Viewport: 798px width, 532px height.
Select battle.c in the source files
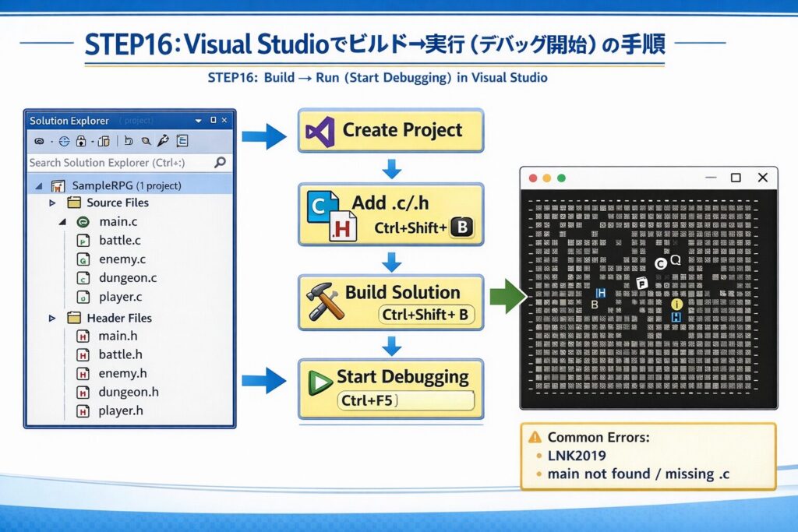tap(119, 240)
